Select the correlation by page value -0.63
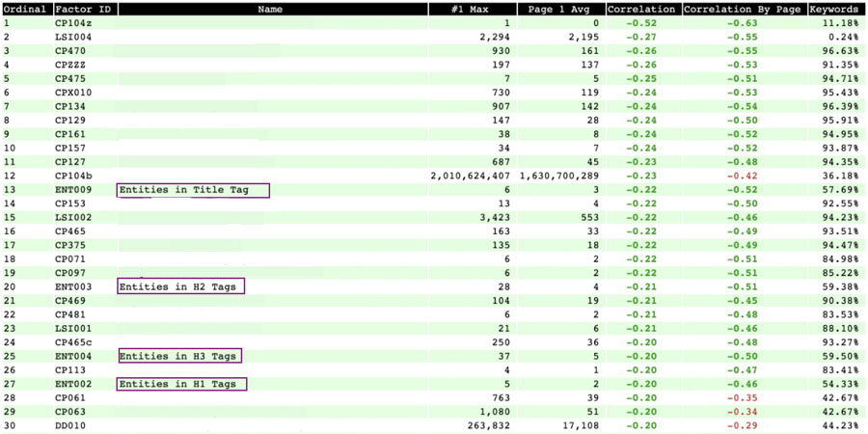Image resolution: width=868 pixels, height=434 pixels. pos(745,23)
